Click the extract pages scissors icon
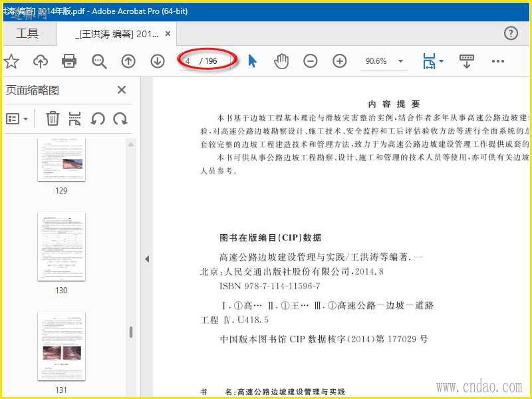Screen dimensions: 532x399 point(74,119)
